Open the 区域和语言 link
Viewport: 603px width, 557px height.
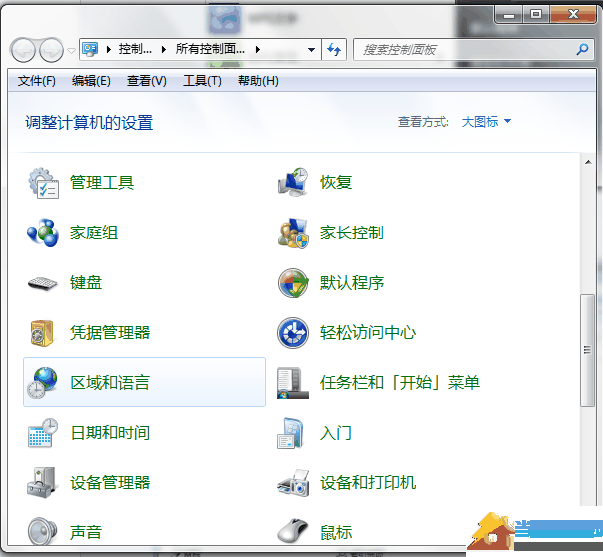click(x=110, y=383)
